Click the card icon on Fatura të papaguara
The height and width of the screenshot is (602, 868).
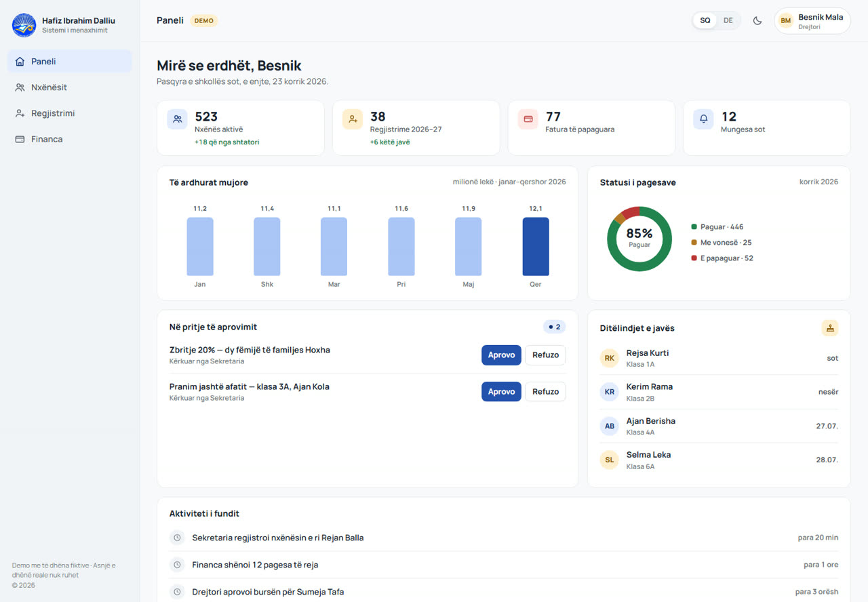coord(528,119)
